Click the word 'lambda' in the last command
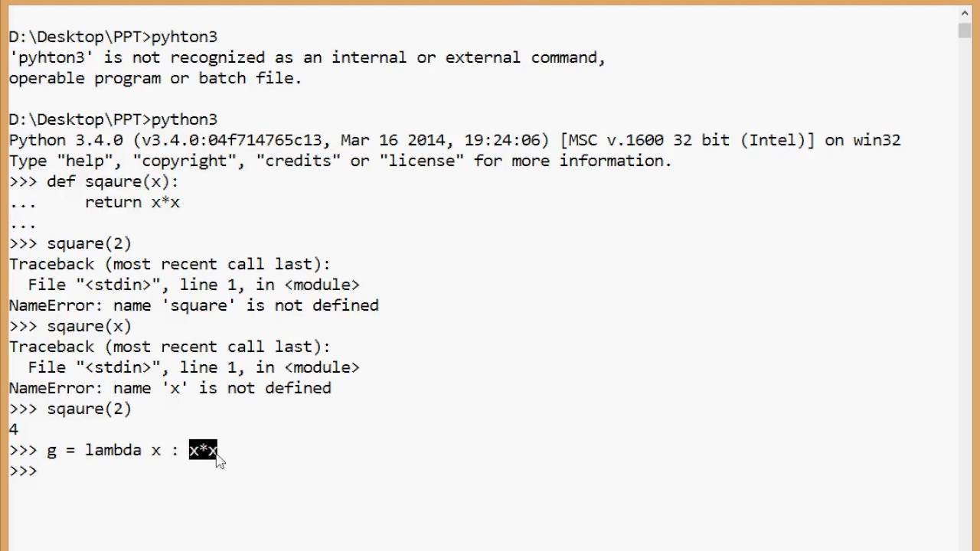The height and width of the screenshot is (551, 980). click(113, 450)
